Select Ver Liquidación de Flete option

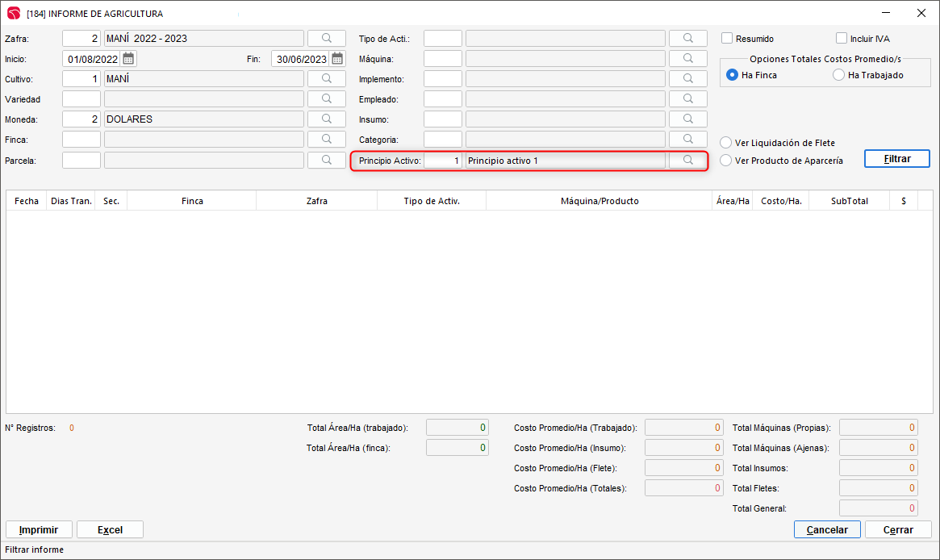point(725,143)
